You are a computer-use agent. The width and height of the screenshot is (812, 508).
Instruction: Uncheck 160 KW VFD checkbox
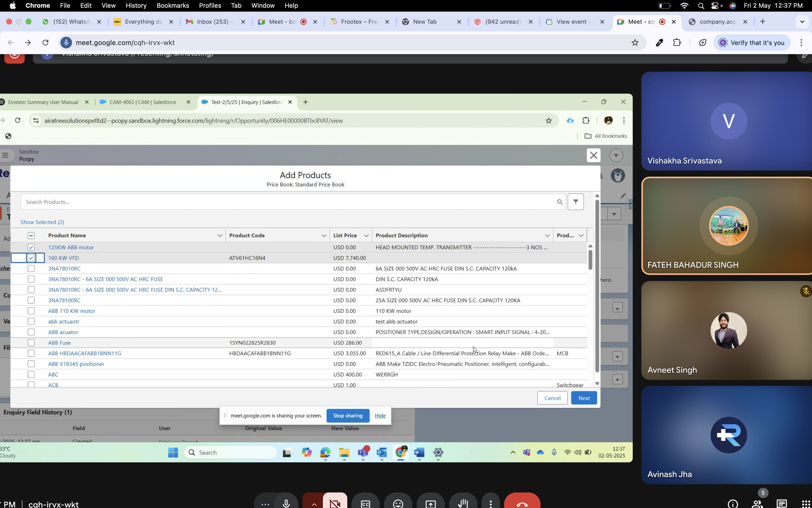click(31, 258)
